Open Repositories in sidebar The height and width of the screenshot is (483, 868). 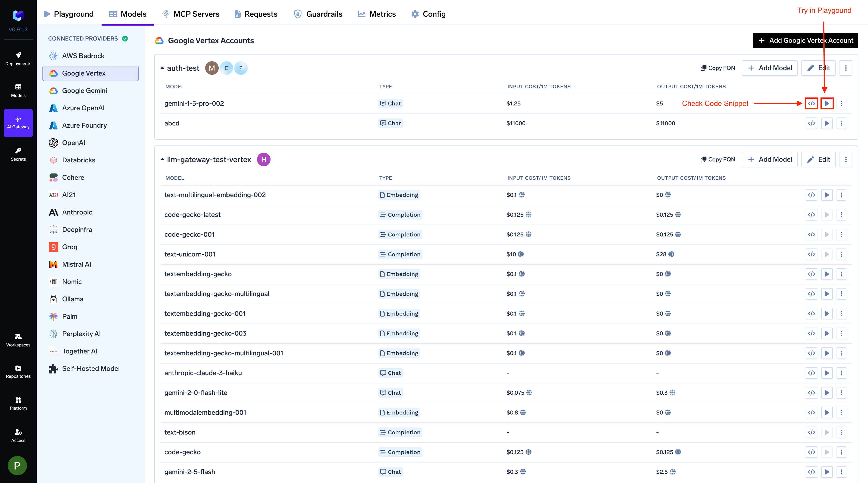pos(18,372)
